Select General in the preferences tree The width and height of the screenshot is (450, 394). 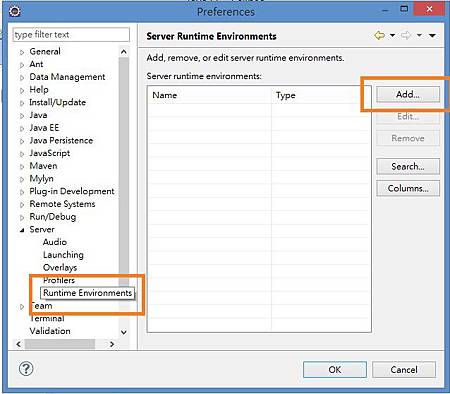pos(45,51)
